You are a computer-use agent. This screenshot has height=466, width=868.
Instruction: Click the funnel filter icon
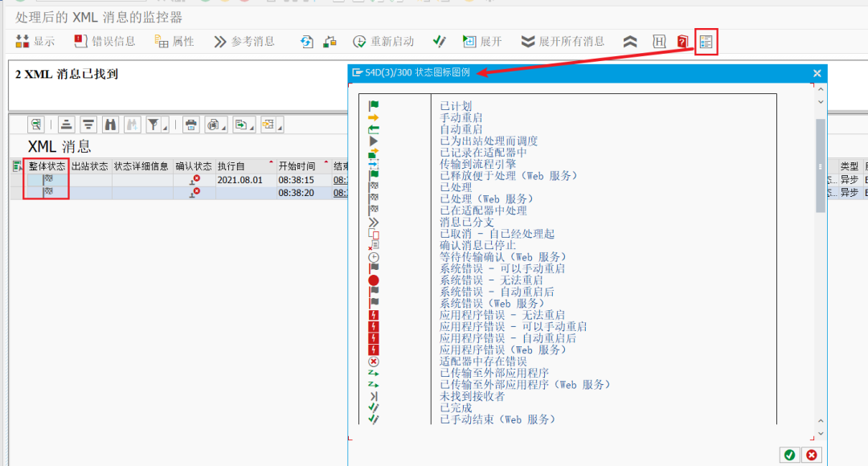(154, 125)
